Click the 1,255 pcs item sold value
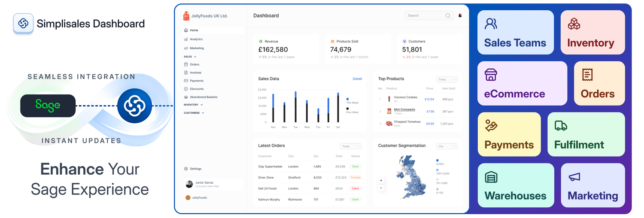 [x=447, y=124]
